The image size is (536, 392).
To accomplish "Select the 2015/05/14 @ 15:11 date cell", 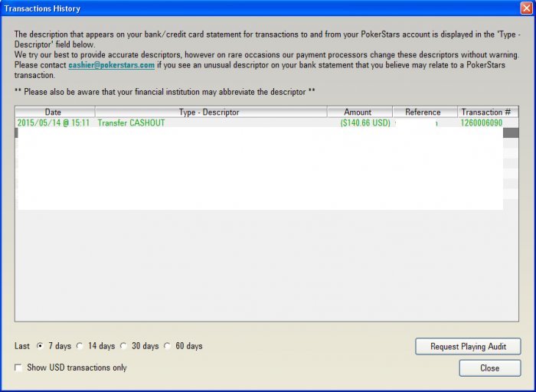I will [54, 122].
